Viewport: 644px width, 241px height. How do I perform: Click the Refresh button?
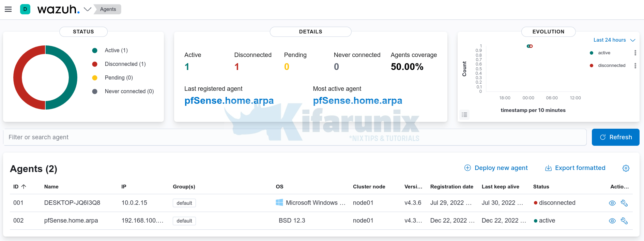coord(615,137)
